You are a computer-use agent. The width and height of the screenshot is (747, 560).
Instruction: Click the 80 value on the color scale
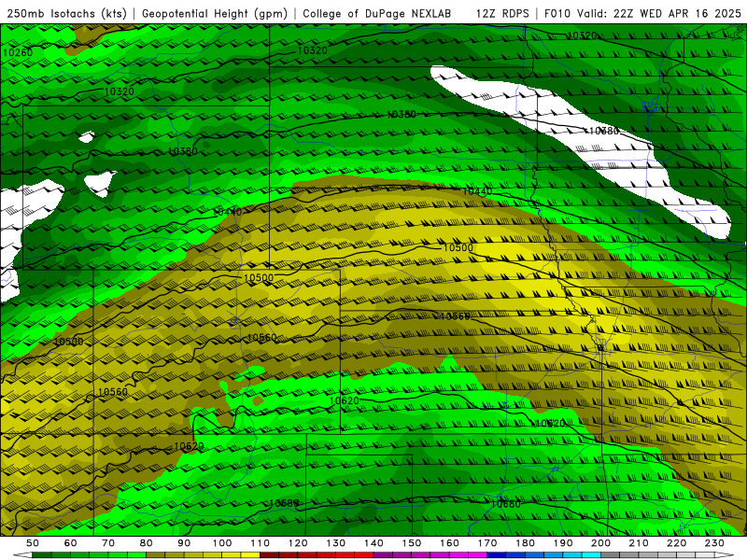coord(147,543)
